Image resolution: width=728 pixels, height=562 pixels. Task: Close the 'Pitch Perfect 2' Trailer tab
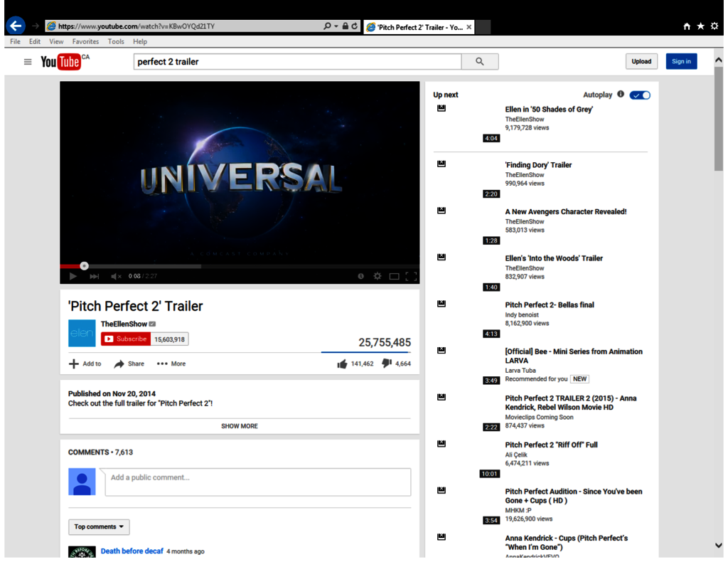[469, 27]
